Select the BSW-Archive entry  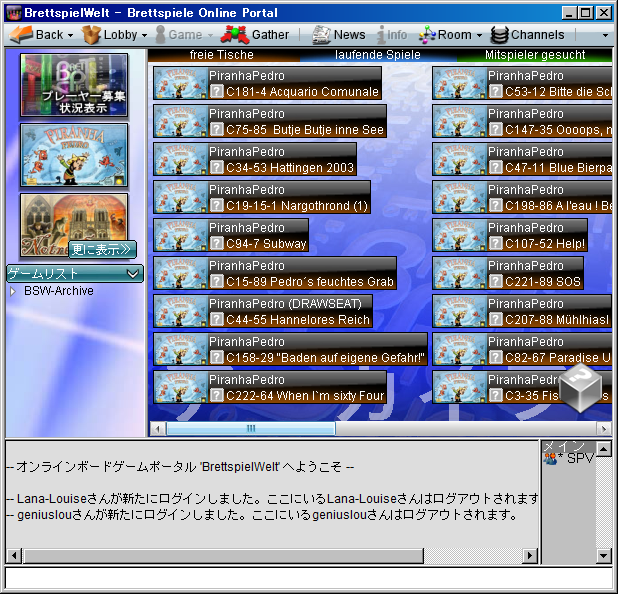click(x=59, y=291)
